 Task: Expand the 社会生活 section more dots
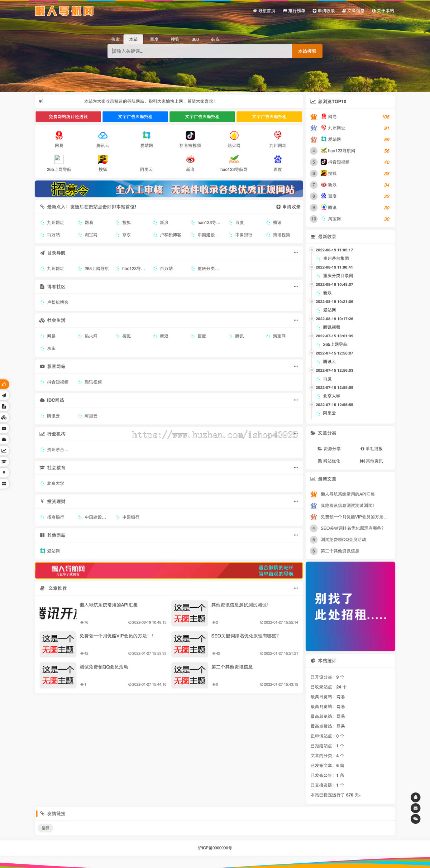coord(296,320)
